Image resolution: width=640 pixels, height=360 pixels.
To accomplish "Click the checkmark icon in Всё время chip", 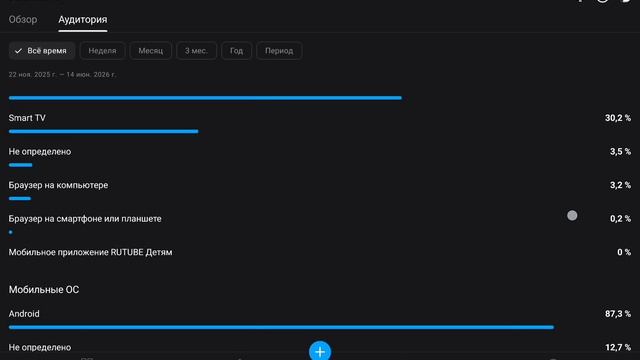I will coord(18,51).
